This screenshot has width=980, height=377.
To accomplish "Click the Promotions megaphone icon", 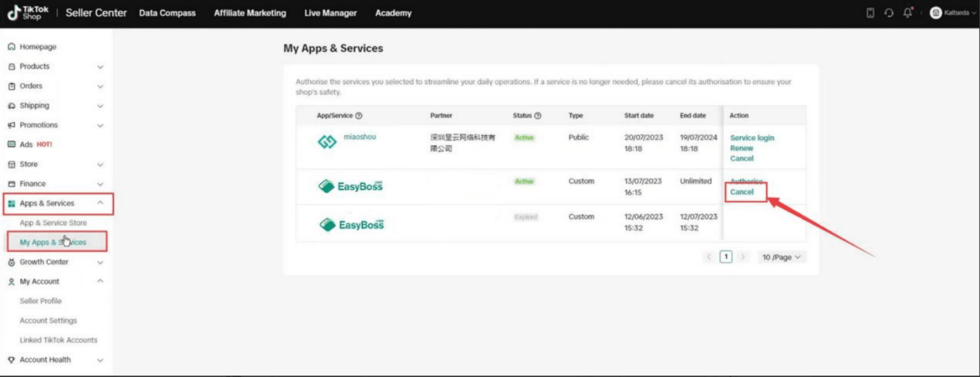I will click(x=11, y=125).
